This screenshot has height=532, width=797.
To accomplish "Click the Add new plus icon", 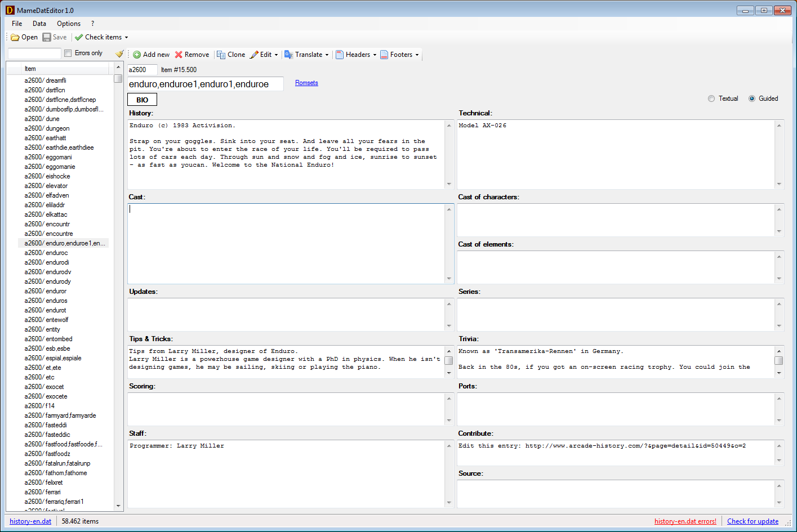I will point(137,55).
